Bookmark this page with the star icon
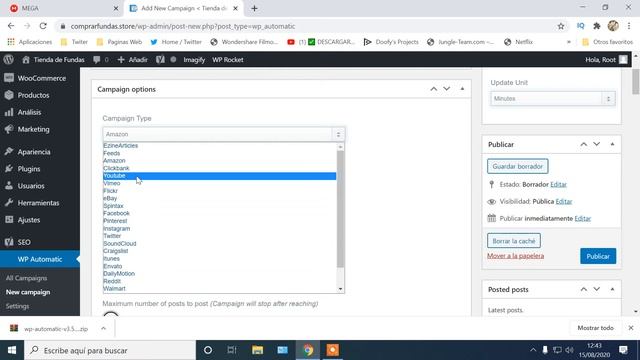The height and width of the screenshot is (360, 640). click(x=561, y=26)
